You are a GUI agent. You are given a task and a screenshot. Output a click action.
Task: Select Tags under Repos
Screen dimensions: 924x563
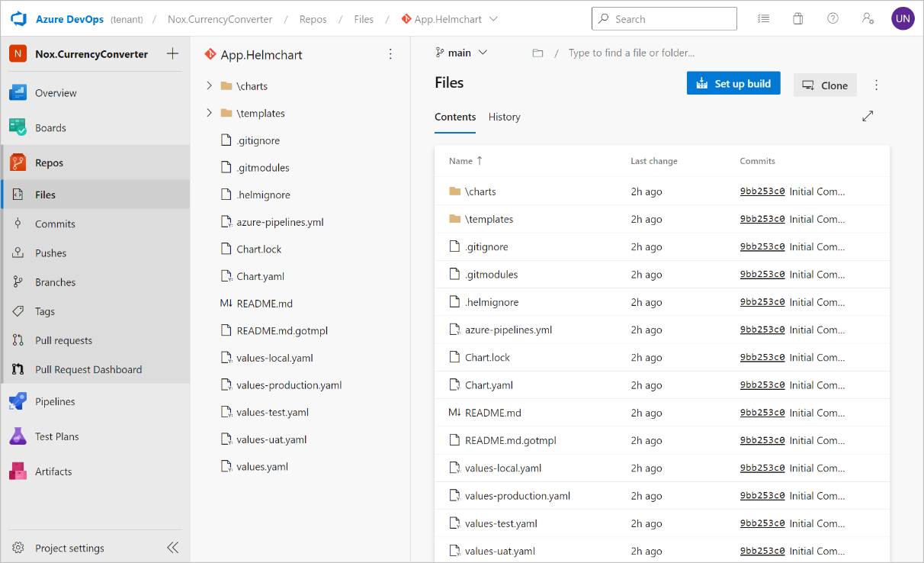click(x=95, y=311)
